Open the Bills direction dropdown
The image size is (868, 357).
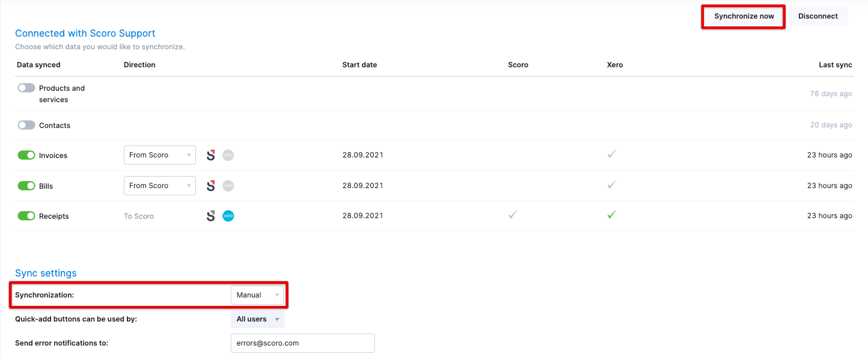tap(159, 185)
